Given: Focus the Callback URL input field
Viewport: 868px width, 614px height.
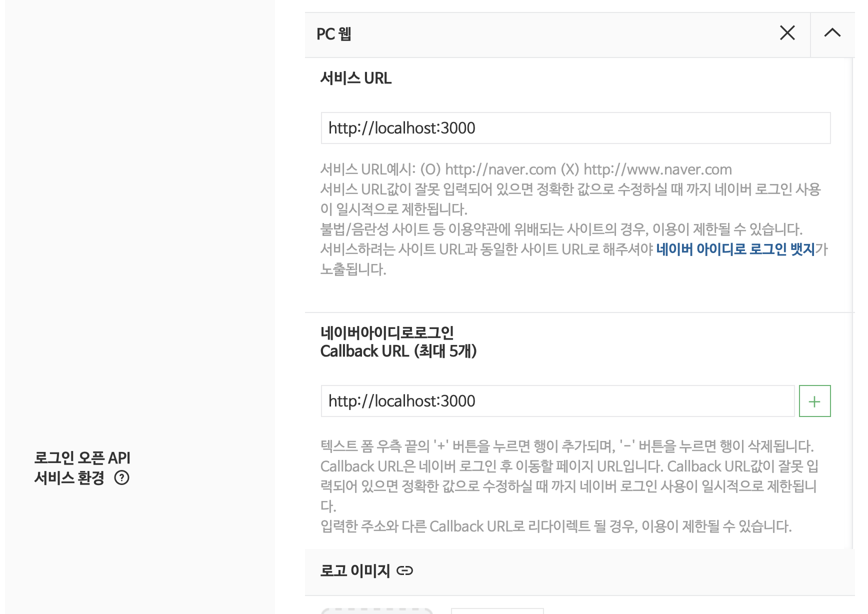Looking at the screenshot, I should (x=557, y=401).
